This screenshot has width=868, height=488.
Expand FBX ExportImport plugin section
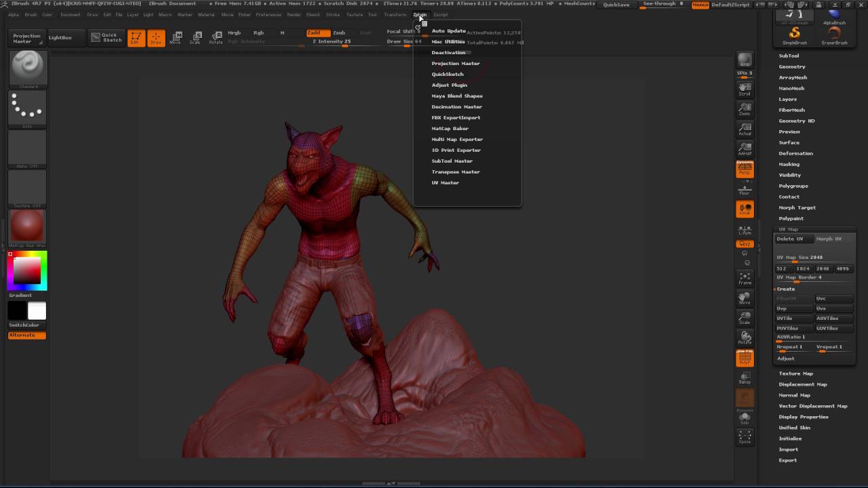pos(456,118)
